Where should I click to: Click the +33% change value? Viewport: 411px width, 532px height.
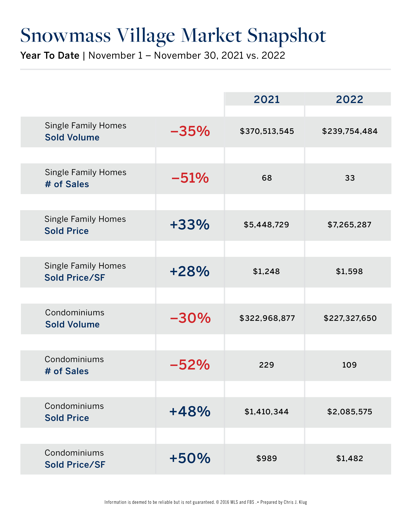[x=190, y=225]
